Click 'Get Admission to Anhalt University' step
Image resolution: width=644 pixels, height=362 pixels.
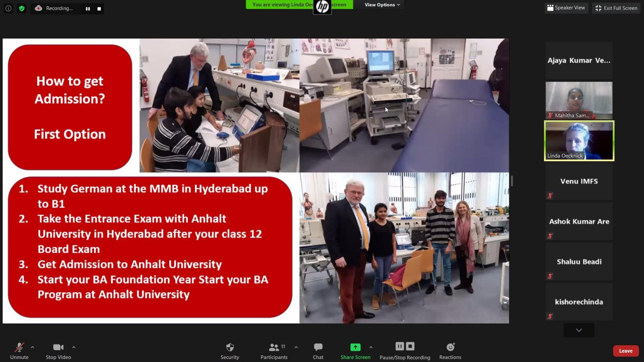tap(130, 264)
